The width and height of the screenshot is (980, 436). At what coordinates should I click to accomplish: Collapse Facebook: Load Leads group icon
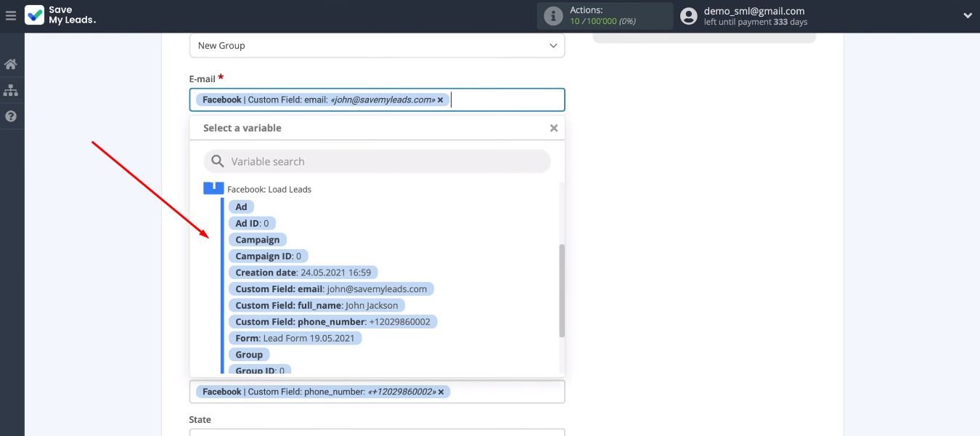point(213,188)
